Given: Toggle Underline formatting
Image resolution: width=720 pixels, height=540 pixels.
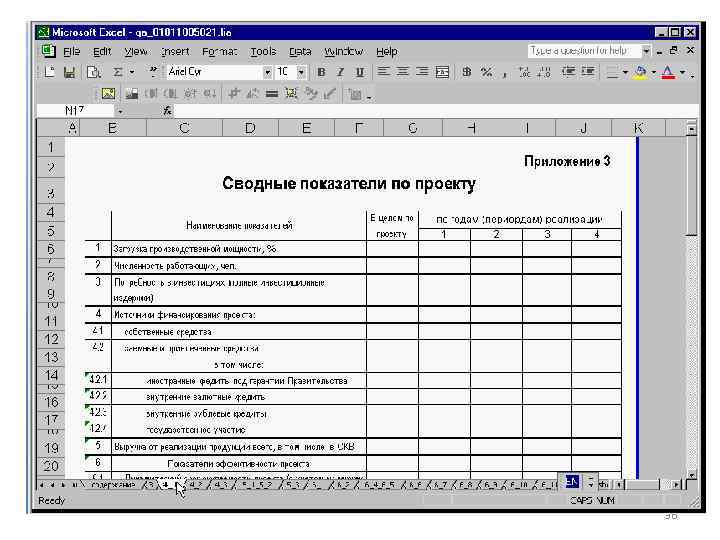Looking at the screenshot, I should click(x=360, y=72).
